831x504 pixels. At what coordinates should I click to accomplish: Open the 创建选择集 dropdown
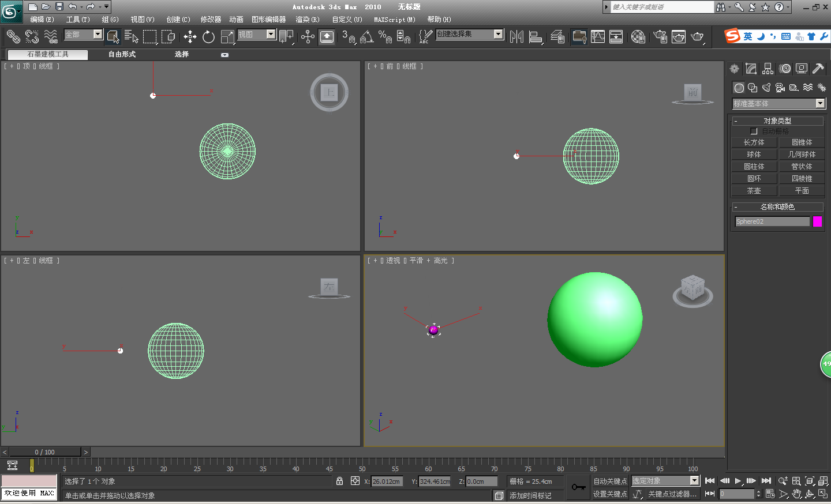coord(498,34)
